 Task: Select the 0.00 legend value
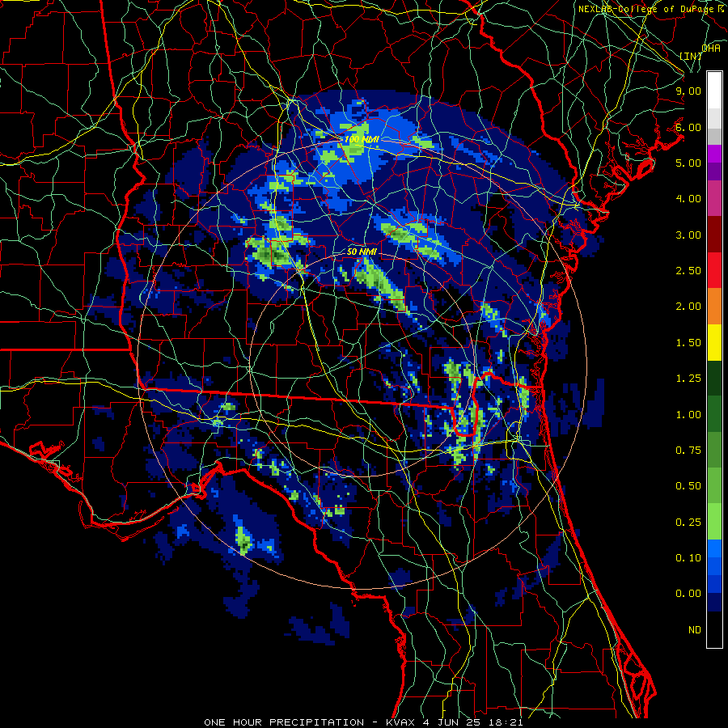(688, 594)
